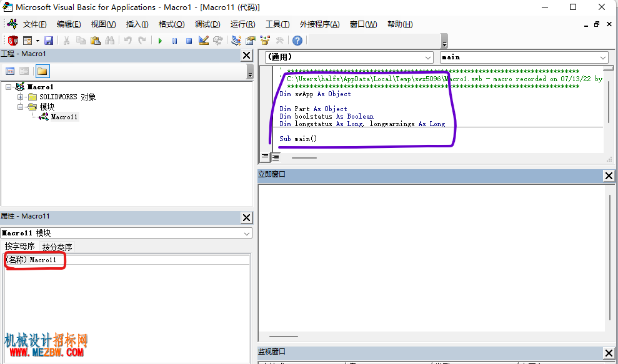Click the Insert UserForm toolbar icon
The width and height of the screenshot is (618, 364).
click(x=27, y=40)
